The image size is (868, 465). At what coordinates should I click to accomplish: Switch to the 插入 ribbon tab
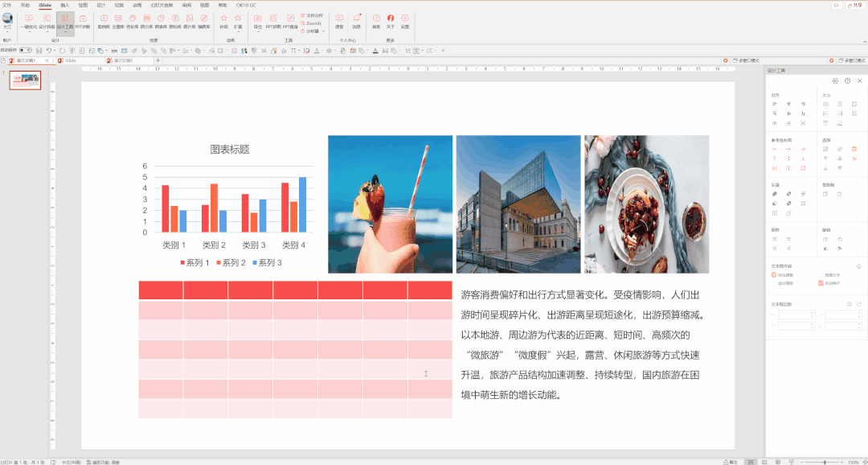65,5
